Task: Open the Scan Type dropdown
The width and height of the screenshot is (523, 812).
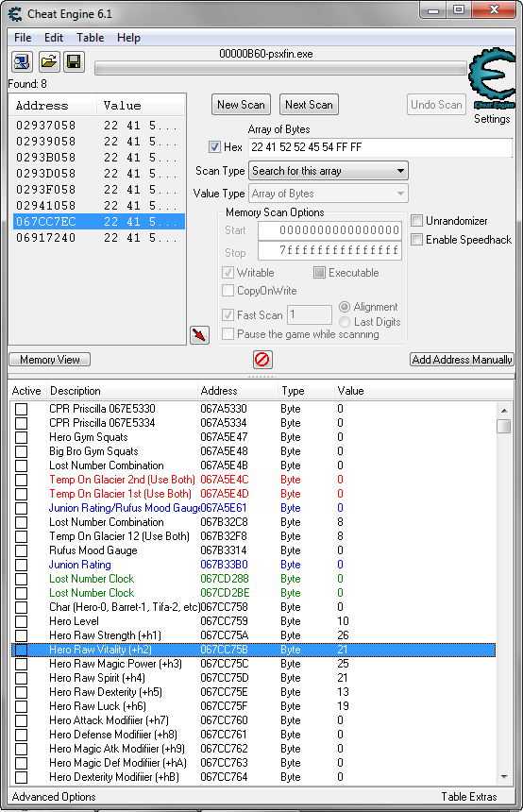Action: point(329,171)
